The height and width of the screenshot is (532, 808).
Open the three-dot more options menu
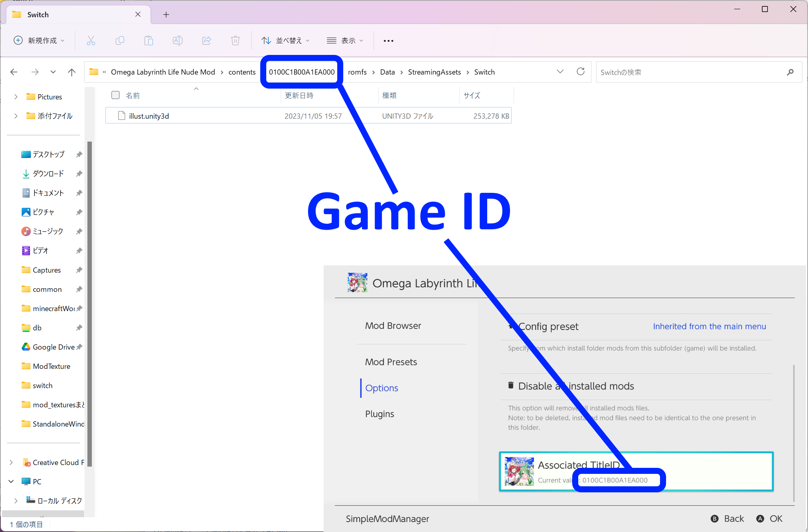click(388, 40)
